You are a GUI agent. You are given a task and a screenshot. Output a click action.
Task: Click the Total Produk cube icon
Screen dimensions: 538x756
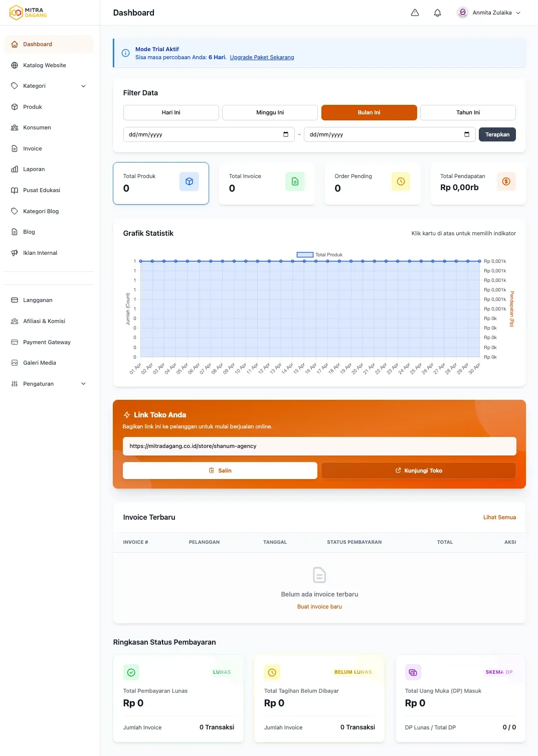189,182
